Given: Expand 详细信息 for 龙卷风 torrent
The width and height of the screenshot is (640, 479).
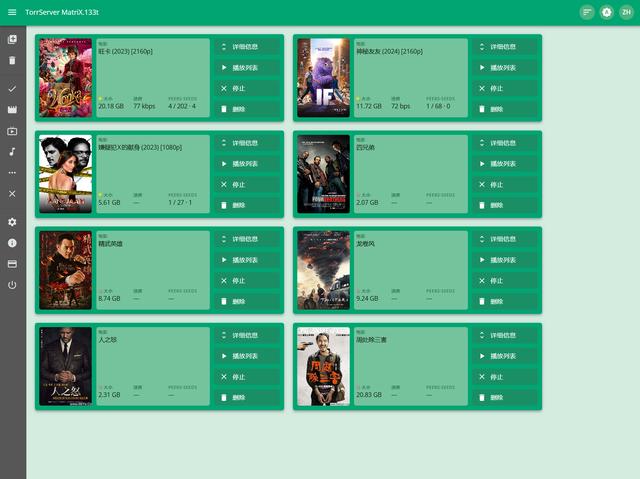Looking at the screenshot, I should [505, 239].
